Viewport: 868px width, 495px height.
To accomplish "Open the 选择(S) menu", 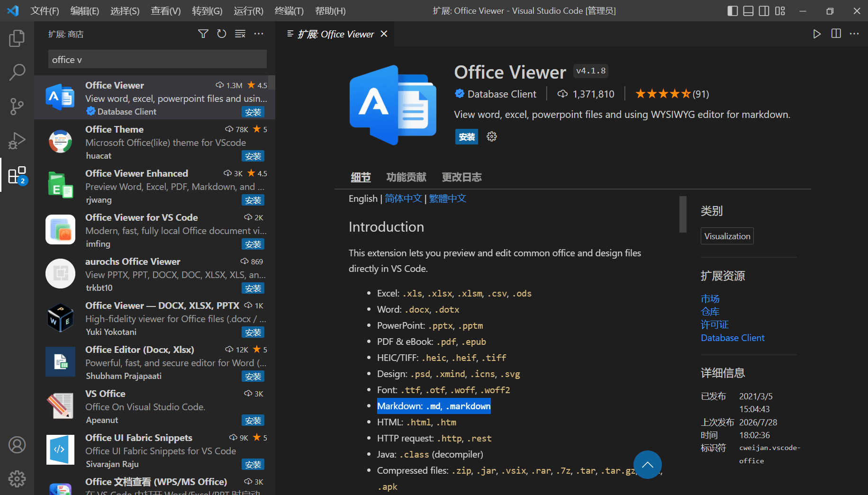I will pyautogui.click(x=125, y=10).
